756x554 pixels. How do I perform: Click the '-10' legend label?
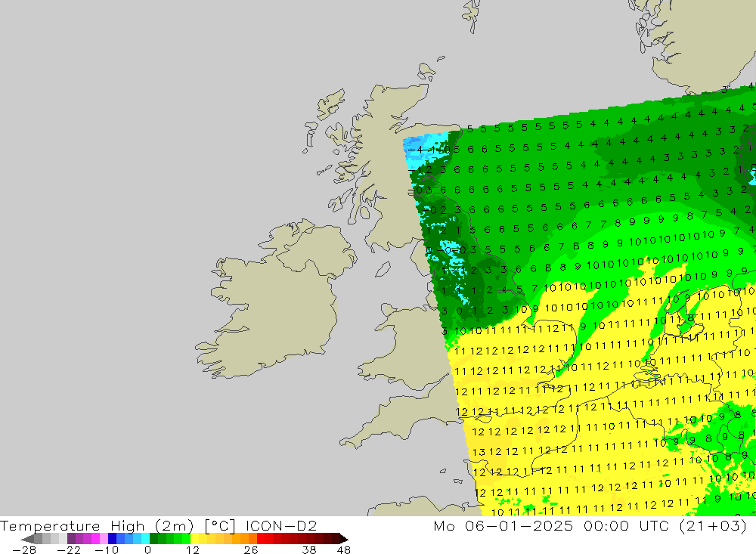[x=107, y=550]
